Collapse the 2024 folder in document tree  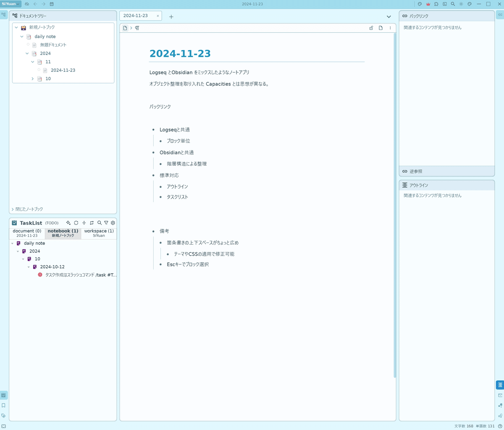(27, 53)
